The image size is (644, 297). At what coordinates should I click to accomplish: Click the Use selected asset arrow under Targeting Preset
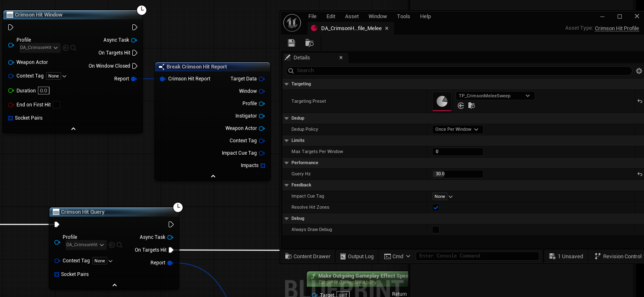[461, 106]
